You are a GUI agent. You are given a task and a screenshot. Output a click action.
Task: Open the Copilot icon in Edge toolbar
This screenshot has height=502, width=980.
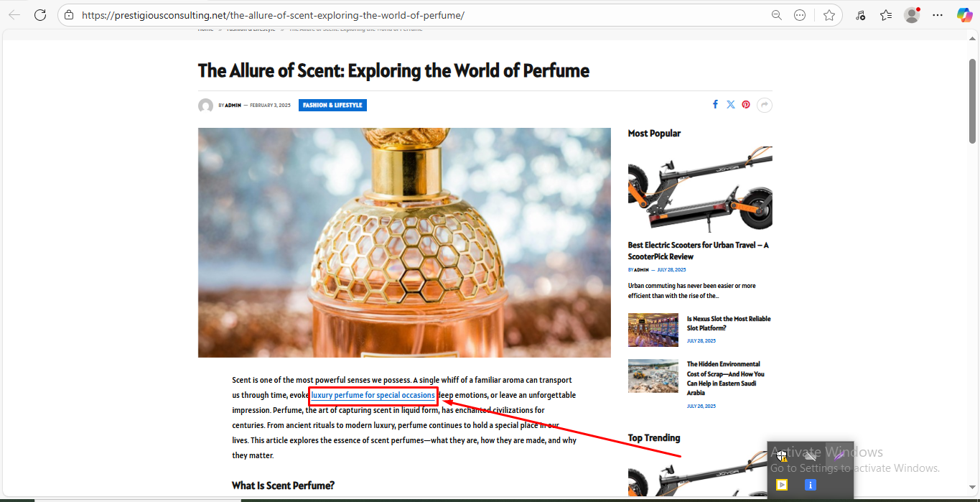pos(964,15)
